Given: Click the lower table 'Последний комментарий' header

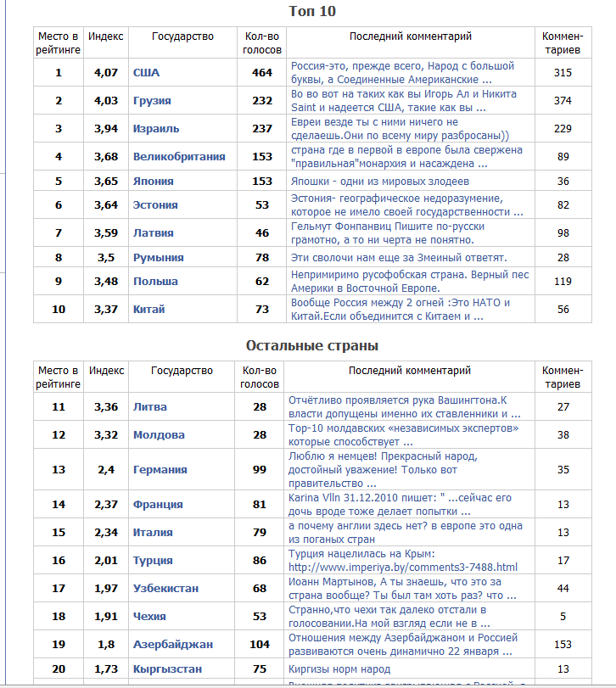Looking at the screenshot, I should click(x=409, y=371).
